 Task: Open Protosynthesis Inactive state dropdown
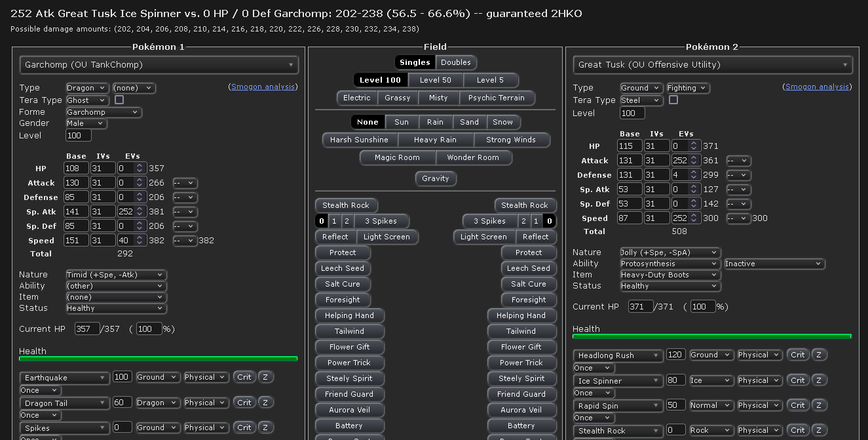click(774, 264)
